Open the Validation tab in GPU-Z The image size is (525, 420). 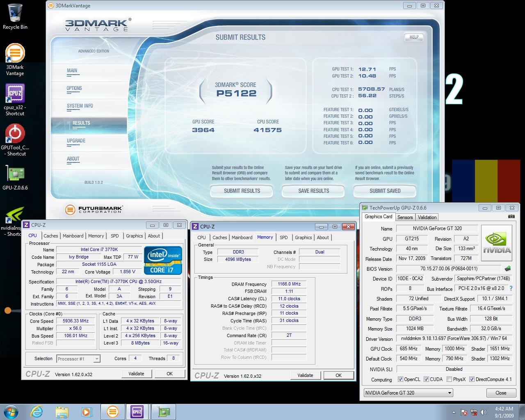point(427,217)
